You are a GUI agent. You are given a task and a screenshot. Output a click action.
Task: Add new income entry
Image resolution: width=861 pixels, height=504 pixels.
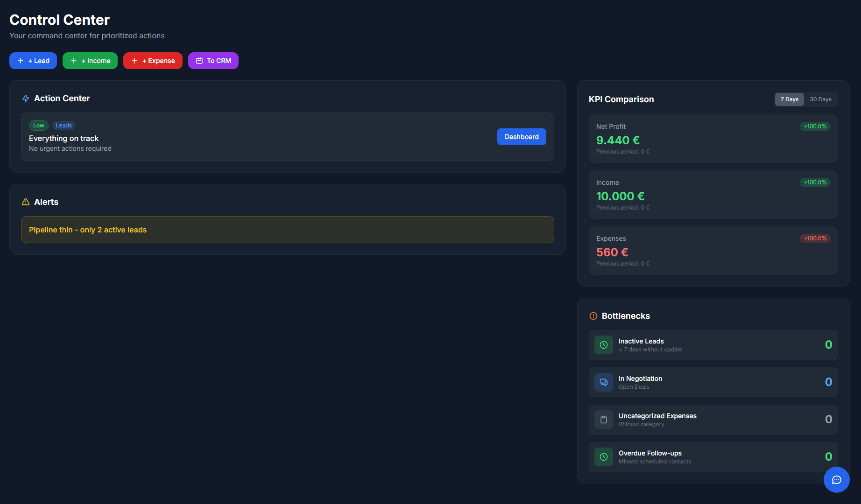[x=90, y=60]
